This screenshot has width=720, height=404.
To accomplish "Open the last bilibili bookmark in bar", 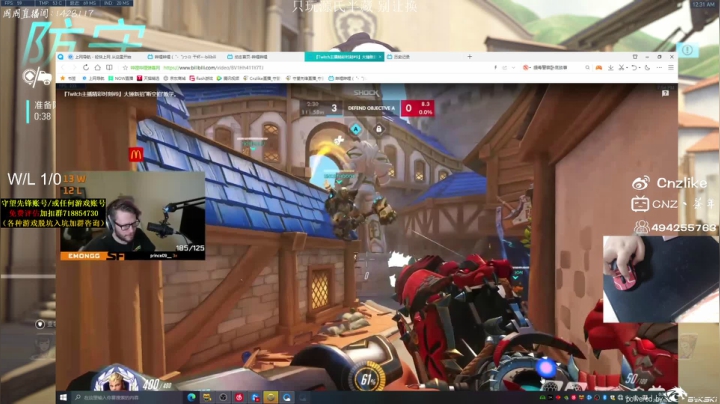I will click(x=347, y=79).
